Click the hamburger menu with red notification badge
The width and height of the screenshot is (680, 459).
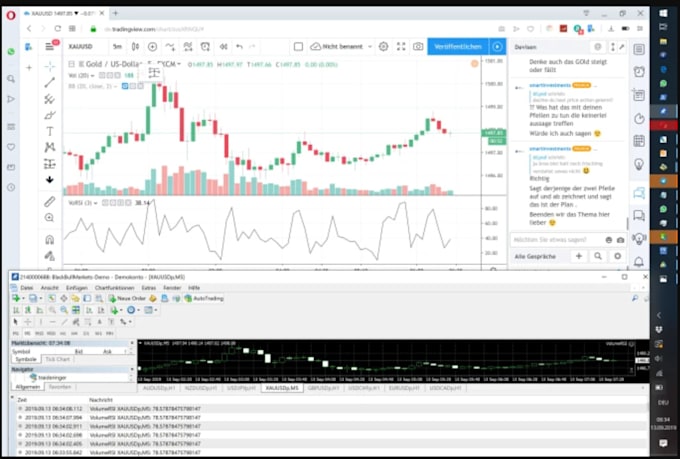51,46
